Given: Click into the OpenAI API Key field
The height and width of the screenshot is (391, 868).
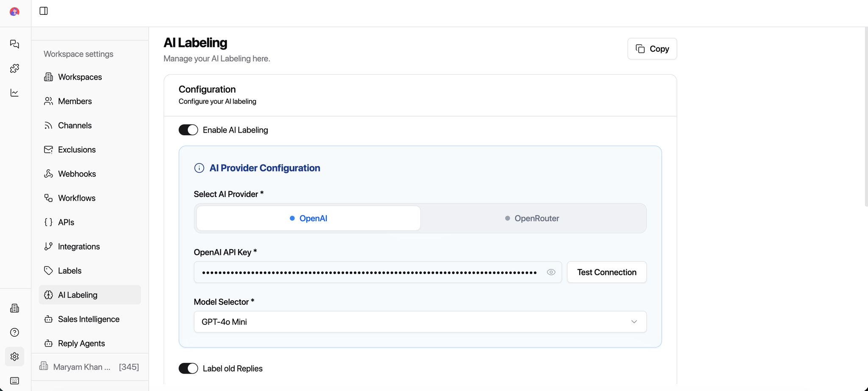Looking at the screenshot, I should [x=369, y=272].
